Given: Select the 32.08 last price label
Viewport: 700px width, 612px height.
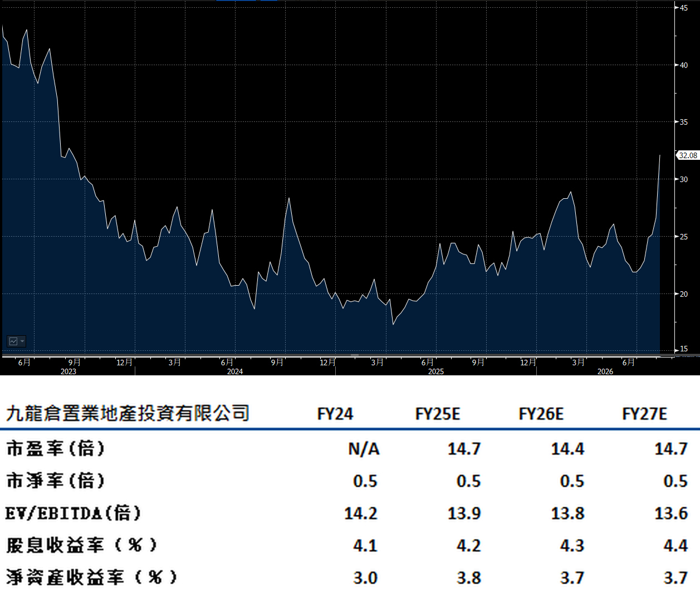Looking at the screenshot, I should tap(688, 155).
